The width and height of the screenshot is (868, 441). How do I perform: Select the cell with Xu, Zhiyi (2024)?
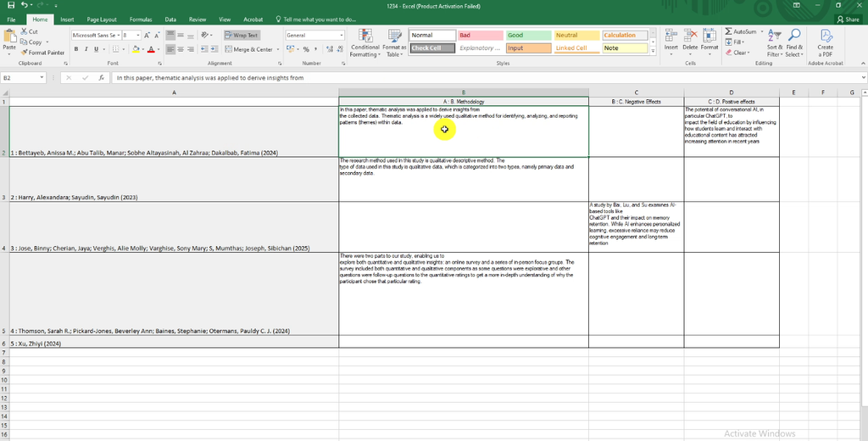[174, 342]
